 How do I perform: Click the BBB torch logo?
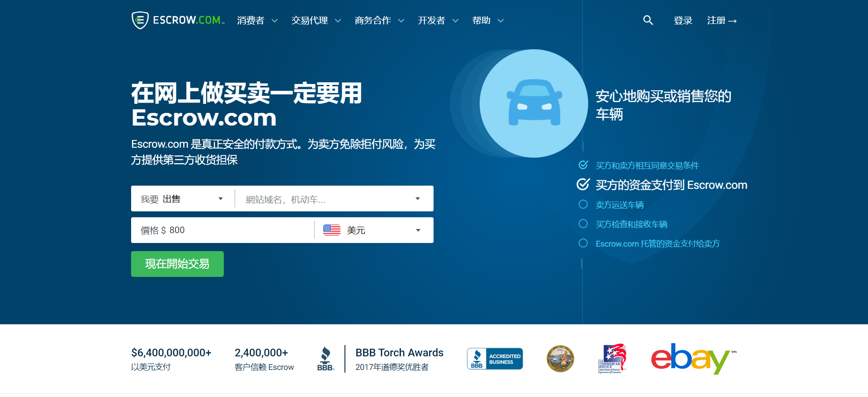325,359
